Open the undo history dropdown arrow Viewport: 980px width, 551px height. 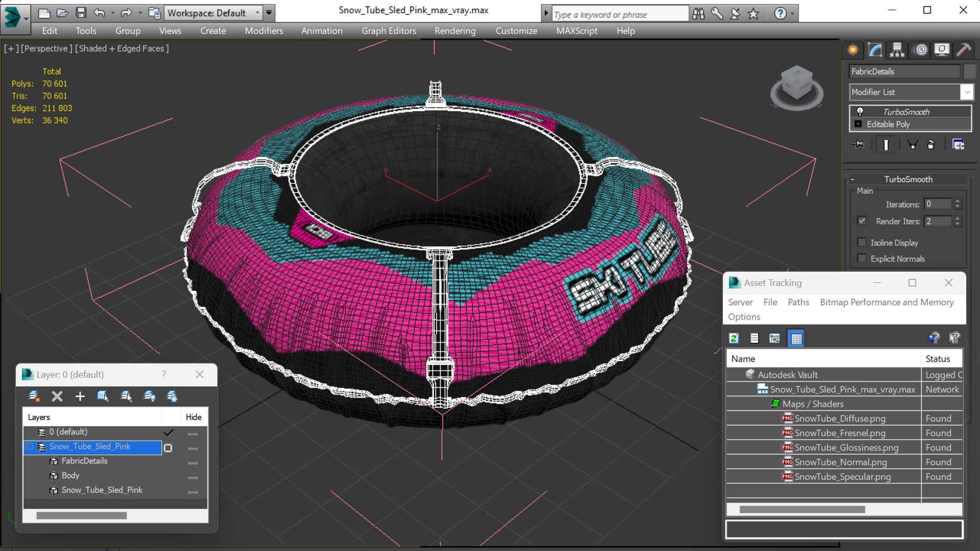coord(112,13)
